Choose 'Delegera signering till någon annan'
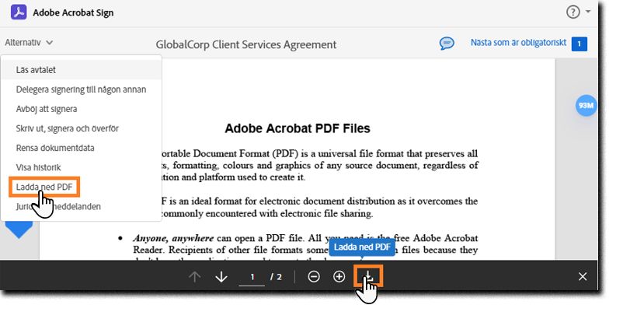Screen dimensions: 644x312 point(82,89)
